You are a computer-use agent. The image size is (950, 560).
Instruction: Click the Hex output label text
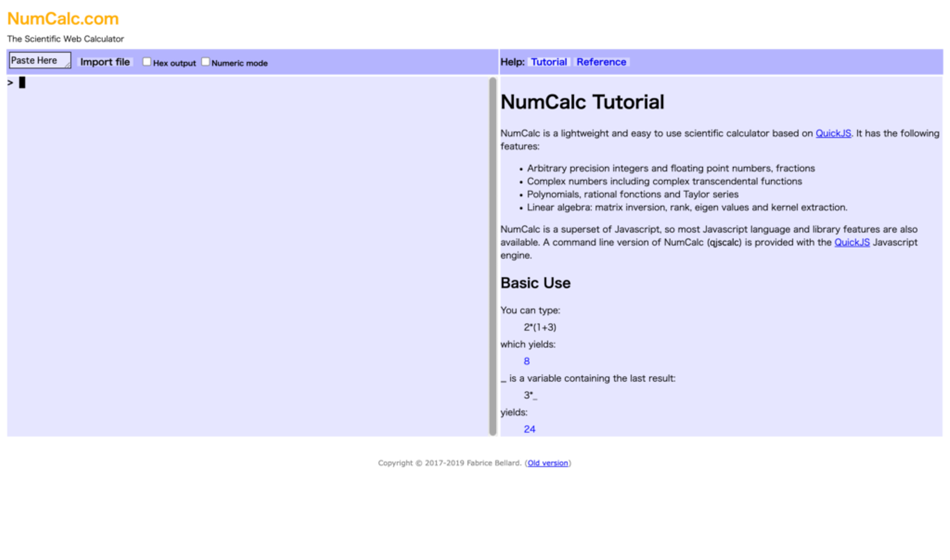pyautogui.click(x=174, y=63)
